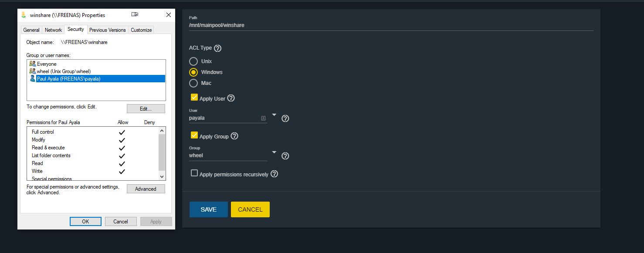Open the Previous Versions tab
The image size is (644, 253).
coord(108,30)
